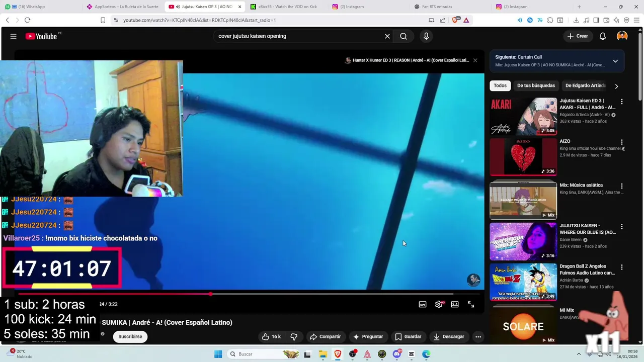Screen dimensions: 644x362
Task: Click Suscribirse to subscribe
Action: point(130,337)
